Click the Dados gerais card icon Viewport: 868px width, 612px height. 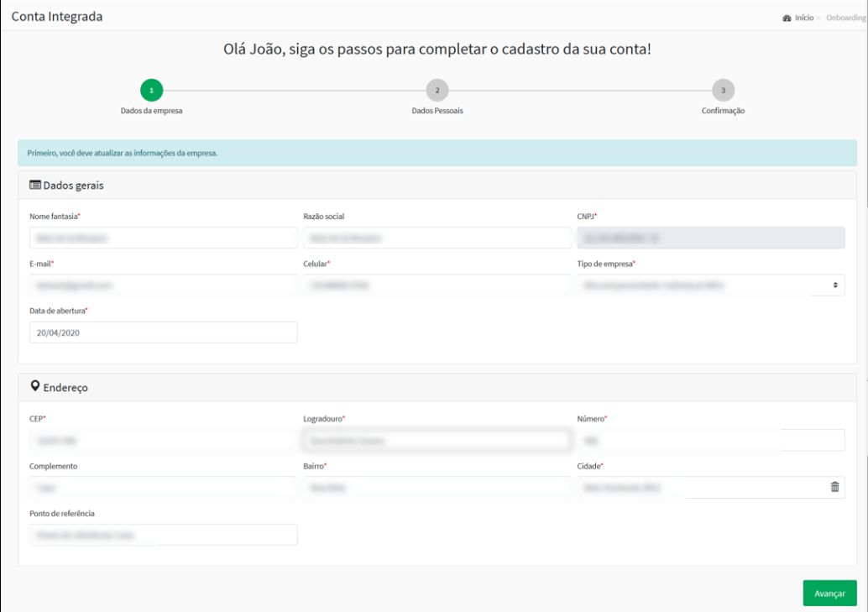pyautogui.click(x=35, y=185)
